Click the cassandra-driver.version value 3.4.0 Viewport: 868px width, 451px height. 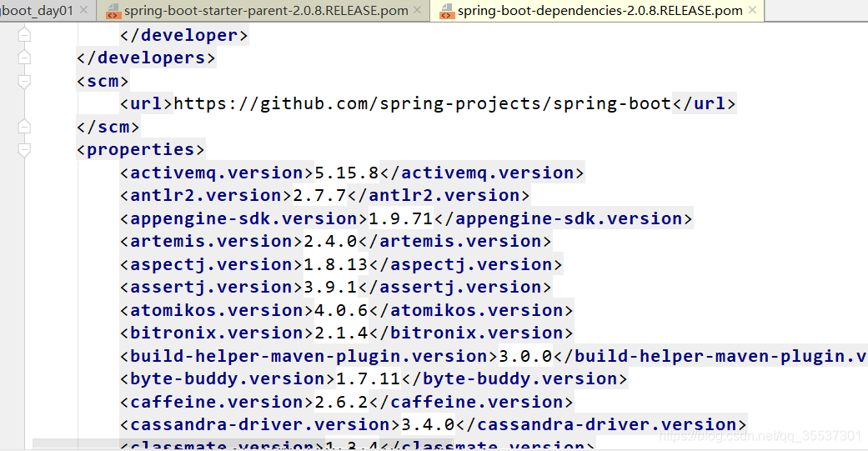tap(428, 425)
